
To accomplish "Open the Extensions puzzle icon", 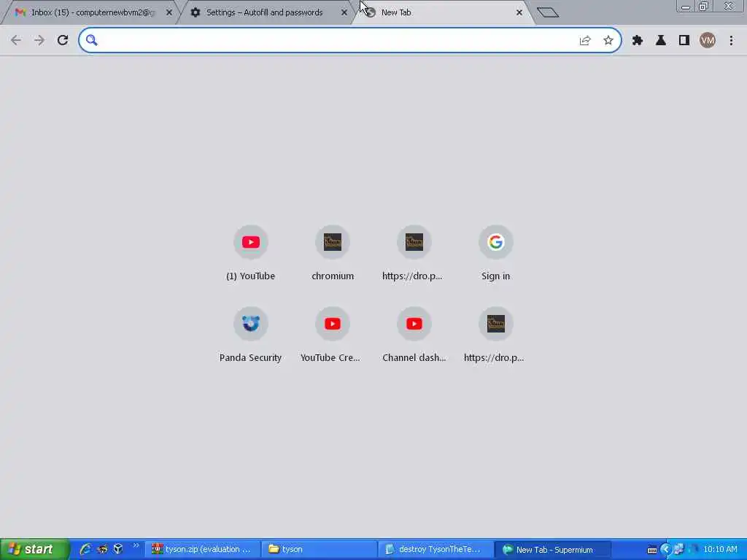I will pos(638,41).
